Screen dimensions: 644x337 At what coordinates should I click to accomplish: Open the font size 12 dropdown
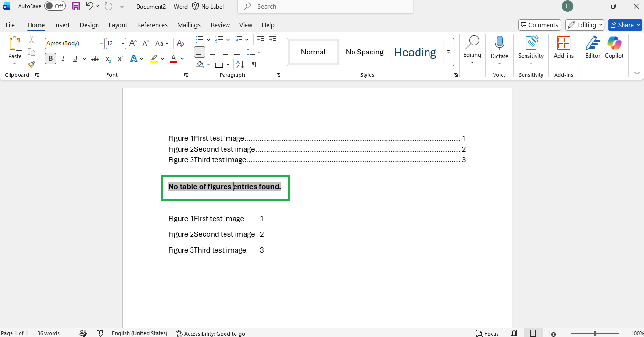123,43
